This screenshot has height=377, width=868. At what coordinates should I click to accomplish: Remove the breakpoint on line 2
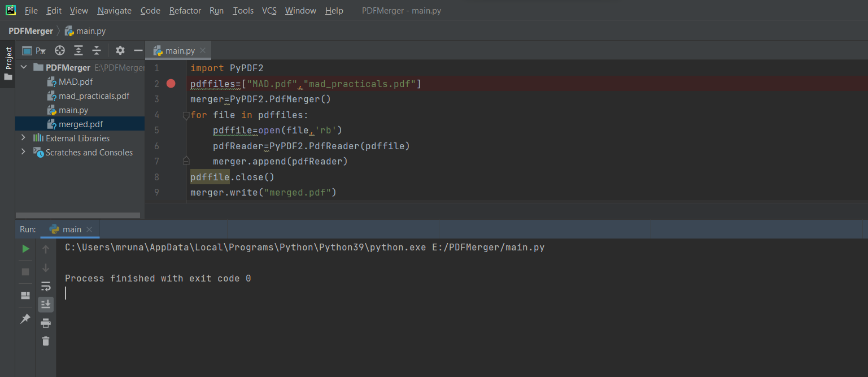(x=171, y=84)
